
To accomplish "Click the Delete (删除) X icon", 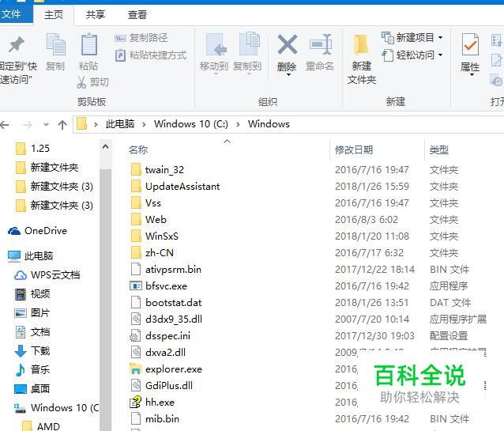I will (287, 44).
